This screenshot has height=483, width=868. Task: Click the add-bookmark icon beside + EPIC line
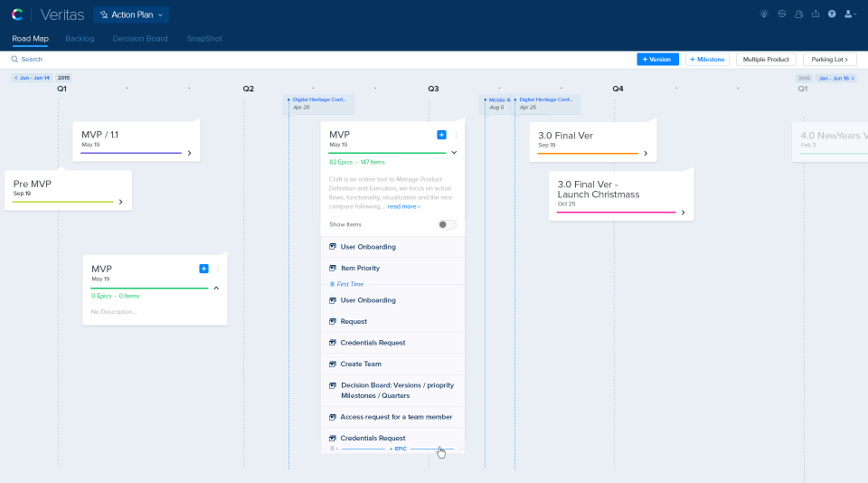[333, 449]
